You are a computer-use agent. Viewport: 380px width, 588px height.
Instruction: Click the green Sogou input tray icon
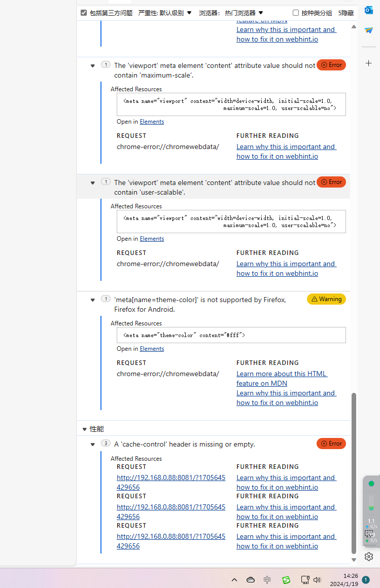coord(286,580)
